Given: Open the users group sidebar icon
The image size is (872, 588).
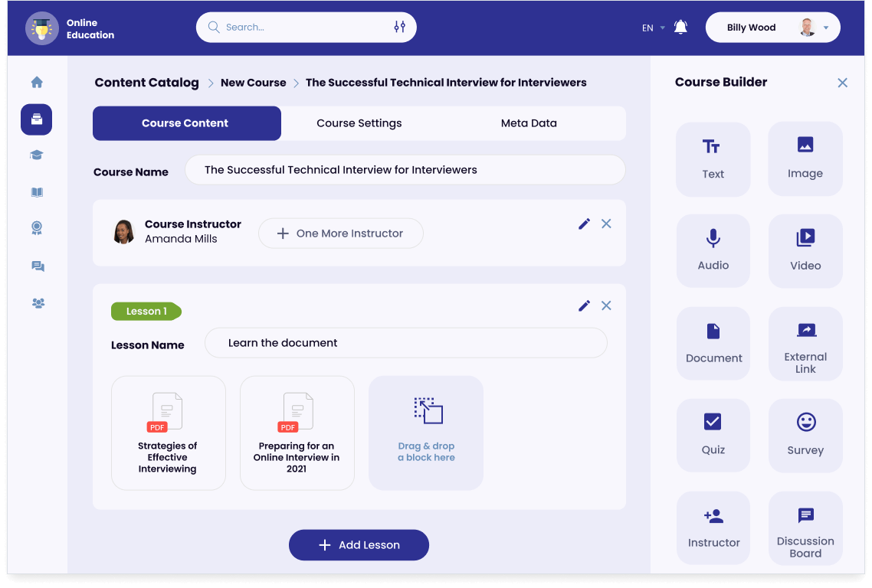Looking at the screenshot, I should [x=37, y=303].
